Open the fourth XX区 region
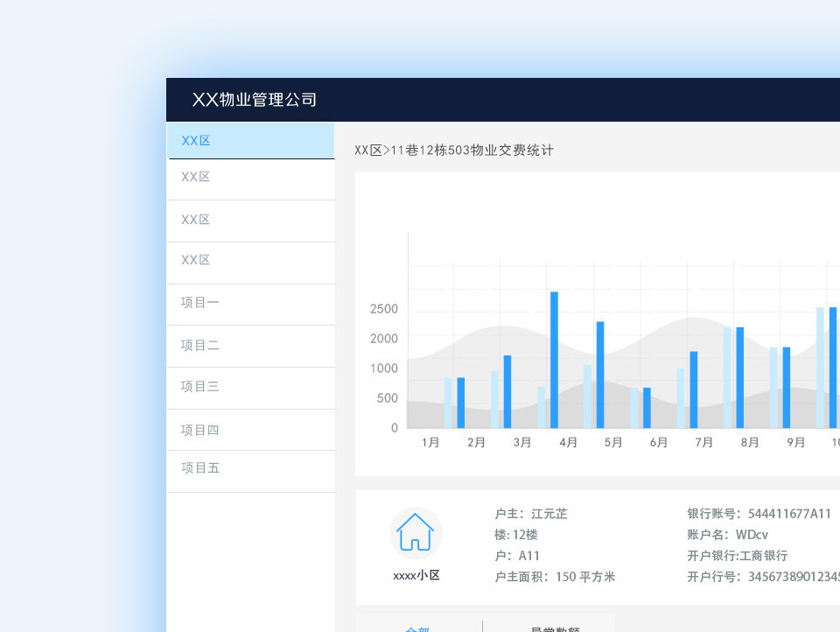Image resolution: width=840 pixels, height=632 pixels. [194, 260]
